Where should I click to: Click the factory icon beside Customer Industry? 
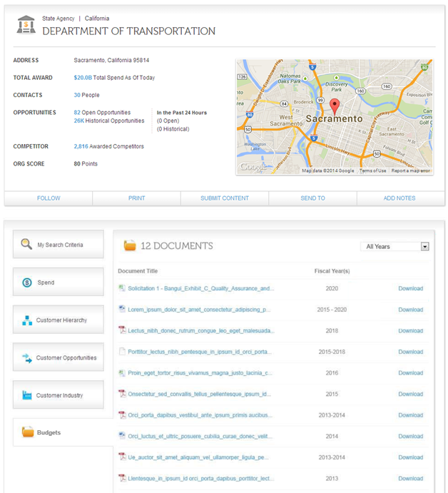(27, 395)
